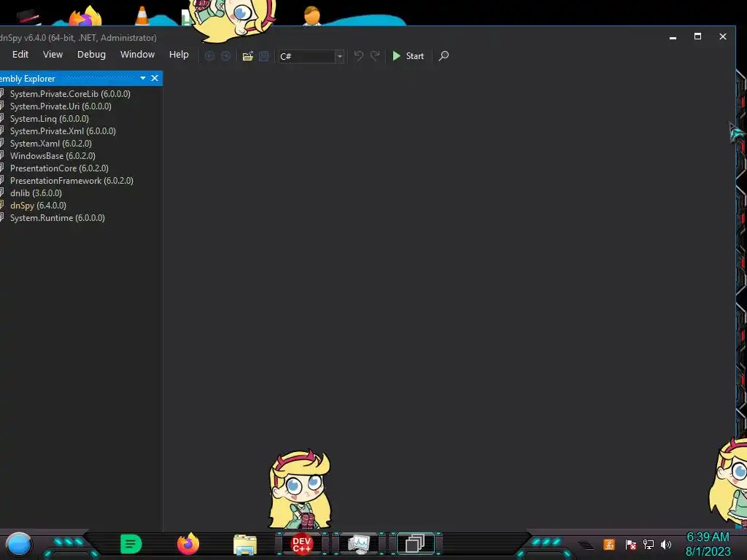Screen dimensions: 747x560
Task: Click the Navigate Forward arrow icon
Action: click(226, 56)
